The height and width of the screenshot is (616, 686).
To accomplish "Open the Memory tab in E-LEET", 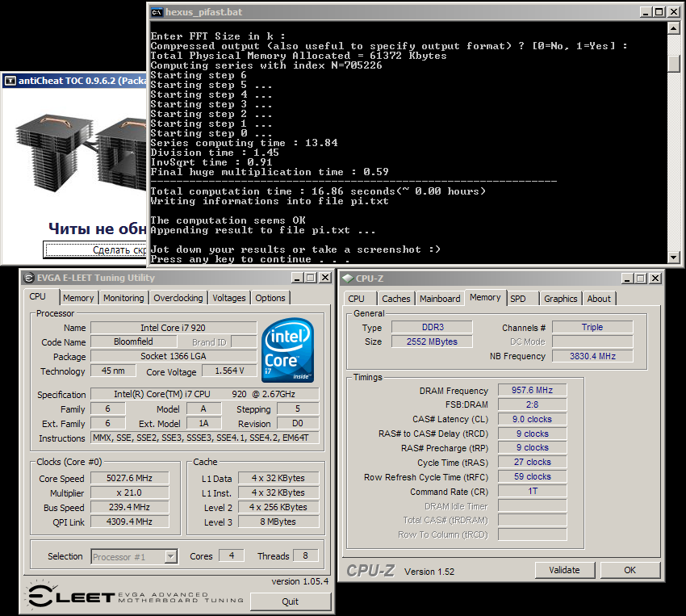I will (x=78, y=298).
